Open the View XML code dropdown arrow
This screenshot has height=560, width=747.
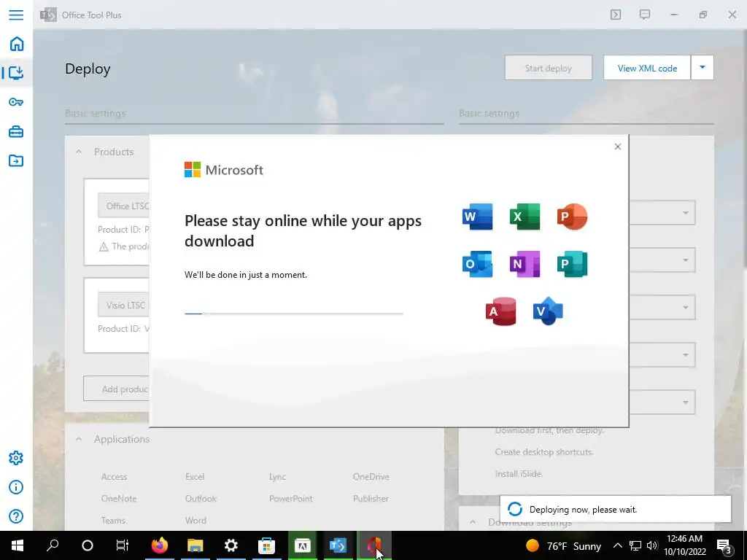[x=703, y=68]
